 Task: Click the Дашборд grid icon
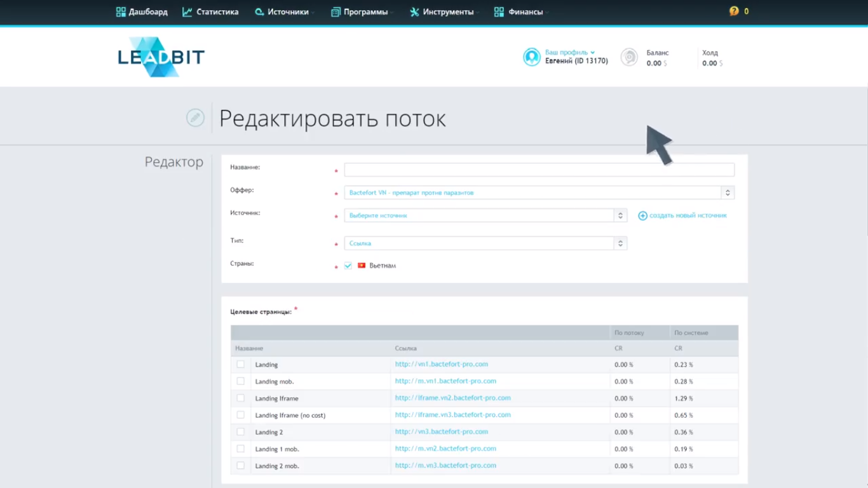[120, 11]
